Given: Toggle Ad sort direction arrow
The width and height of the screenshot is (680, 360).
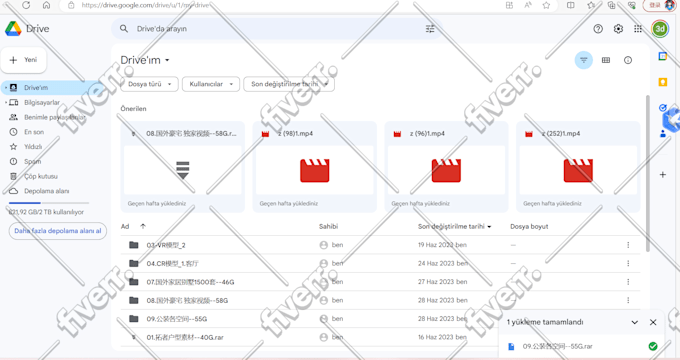Looking at the screenshot, I should point(143,226).
